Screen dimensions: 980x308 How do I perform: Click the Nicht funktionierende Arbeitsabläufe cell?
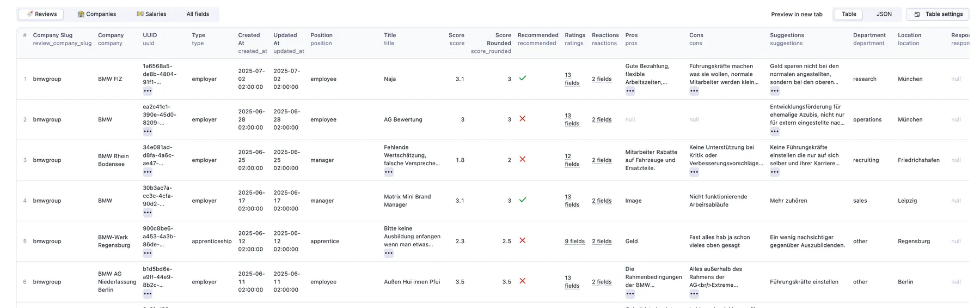click(718, 201)
